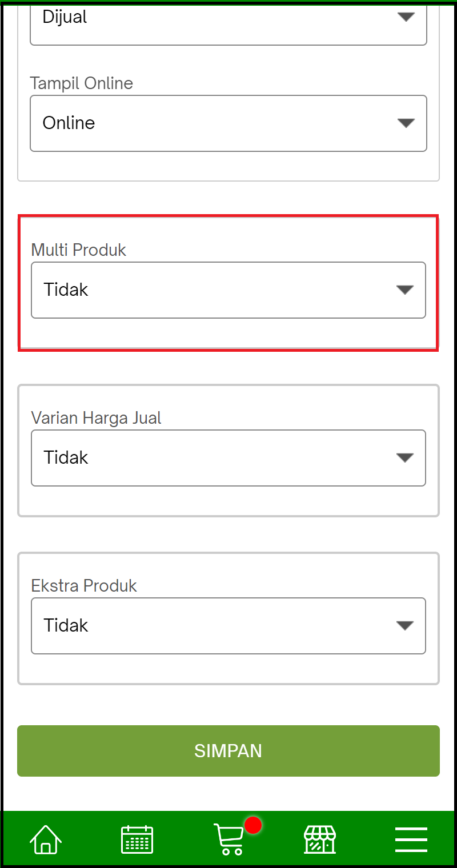Expand the Multi Produk dropdown
457x868 pixels.
tap(228, 290)
